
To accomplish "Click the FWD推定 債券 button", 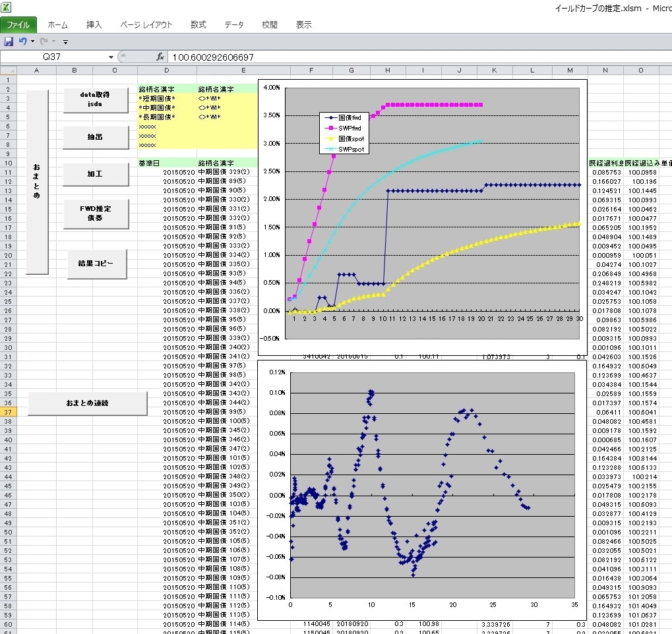I will (96, 214).
